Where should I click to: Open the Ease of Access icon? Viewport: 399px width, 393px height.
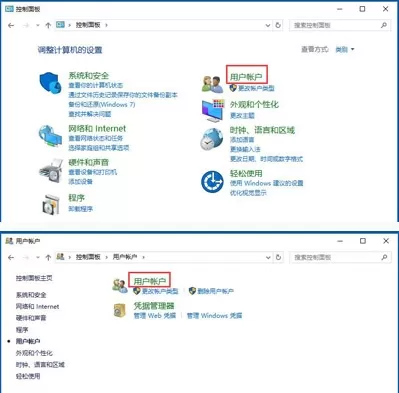click(x=212, y=182)
